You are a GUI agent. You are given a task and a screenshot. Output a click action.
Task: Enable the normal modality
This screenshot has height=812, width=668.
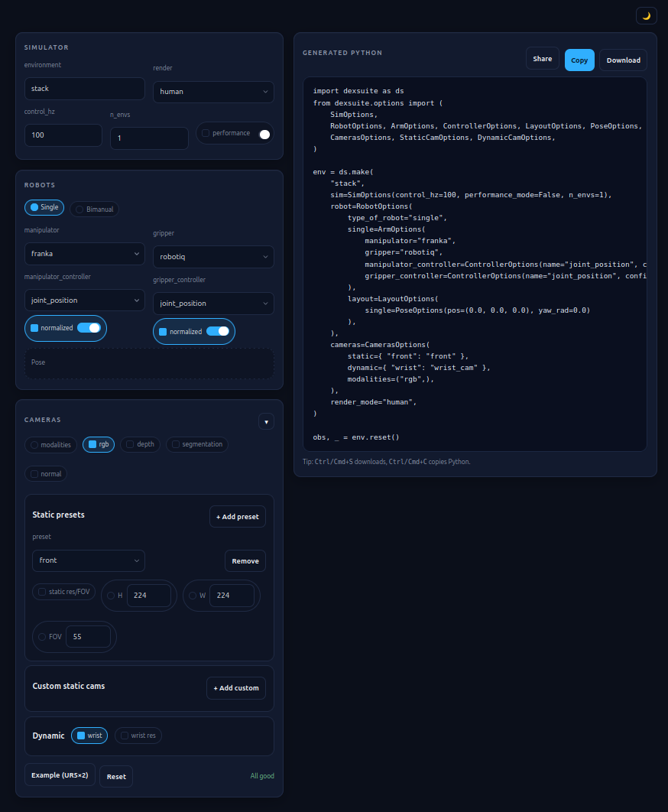tap(46, 474)
